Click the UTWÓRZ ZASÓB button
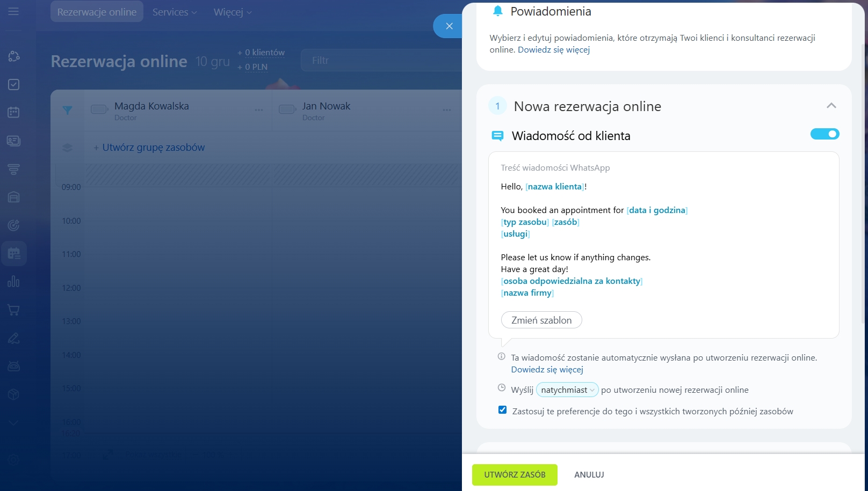Viewport: 868px width, 491px height. tap(515, 475)
